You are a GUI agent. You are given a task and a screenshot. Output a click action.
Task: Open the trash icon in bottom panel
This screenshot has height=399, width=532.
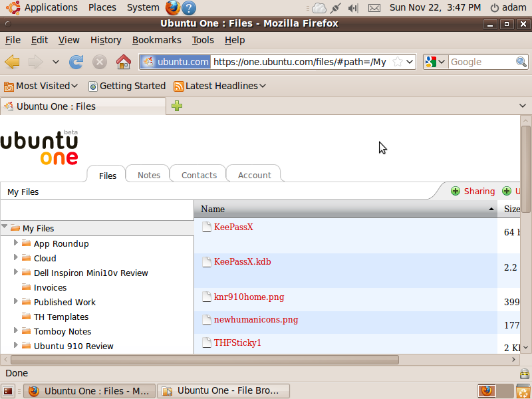coord(523,391)
